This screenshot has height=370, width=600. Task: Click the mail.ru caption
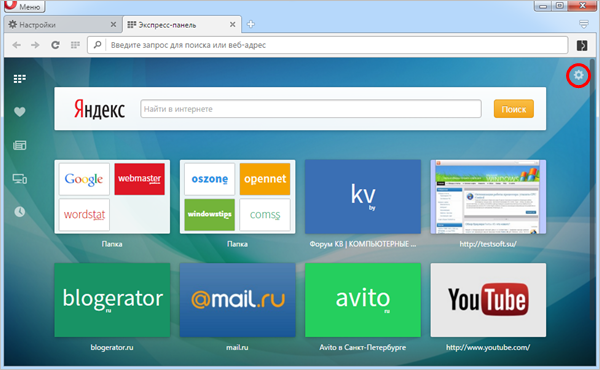click(x=237, y=347)
